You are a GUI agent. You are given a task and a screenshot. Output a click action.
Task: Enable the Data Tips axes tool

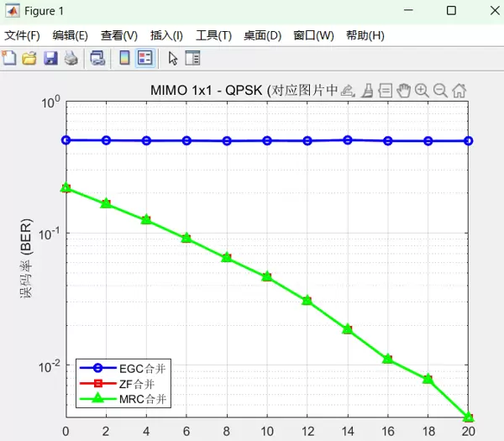click(x=385, y=91)
